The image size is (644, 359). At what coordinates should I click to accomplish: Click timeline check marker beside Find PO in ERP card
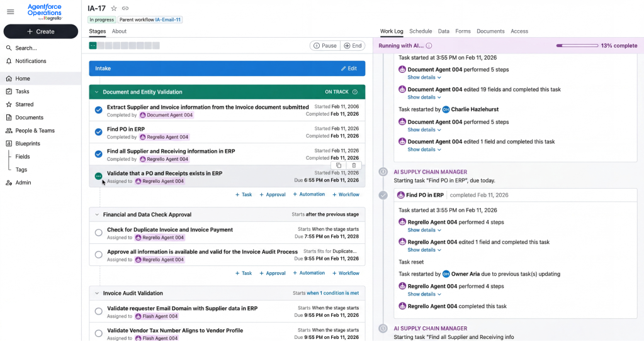point(383,196)
